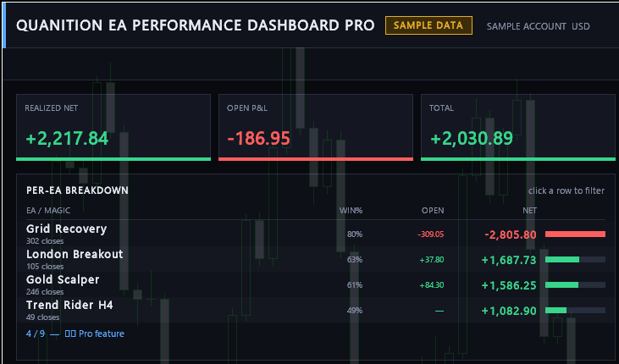The width and height of the screenshot is (619, 364).
Task: Click the 80% win rate value
Action: click(355, 234)
